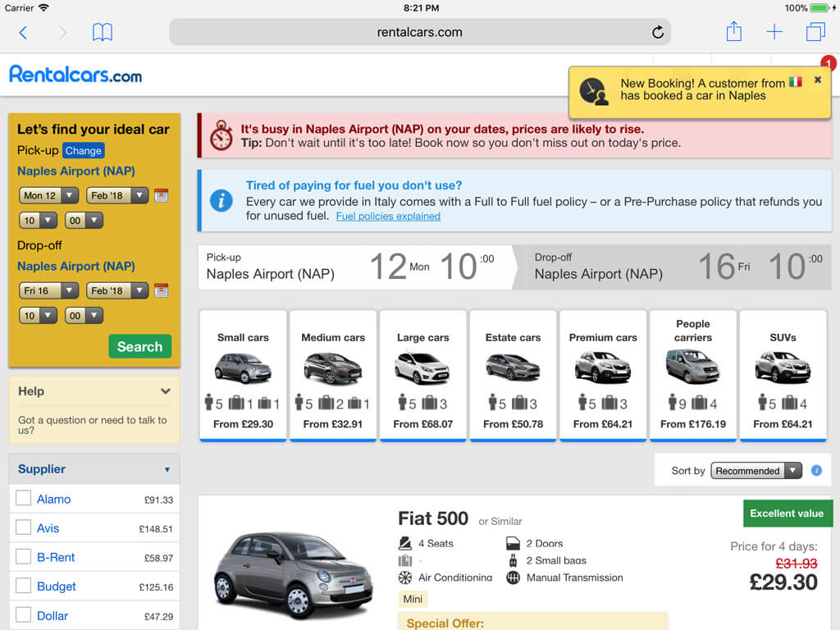Screen dimensions: 840x630
Task: Open the Safari share sheet icon
Action: 734,31
